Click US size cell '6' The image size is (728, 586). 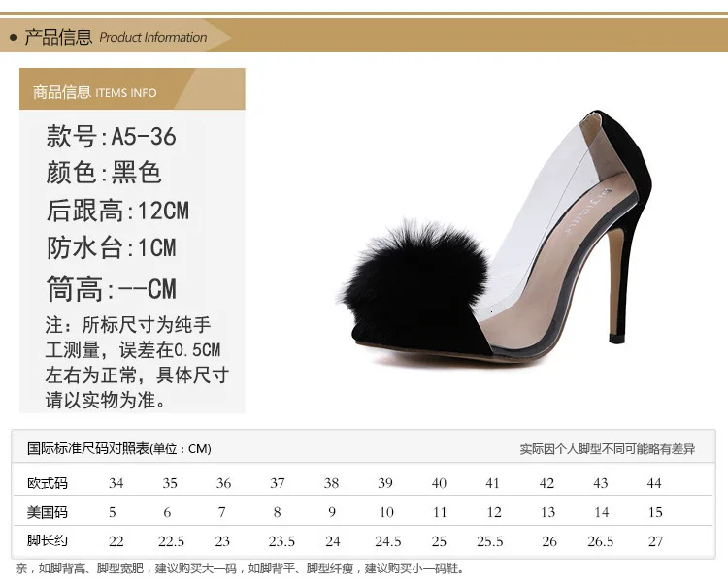[x=167, y=512]
